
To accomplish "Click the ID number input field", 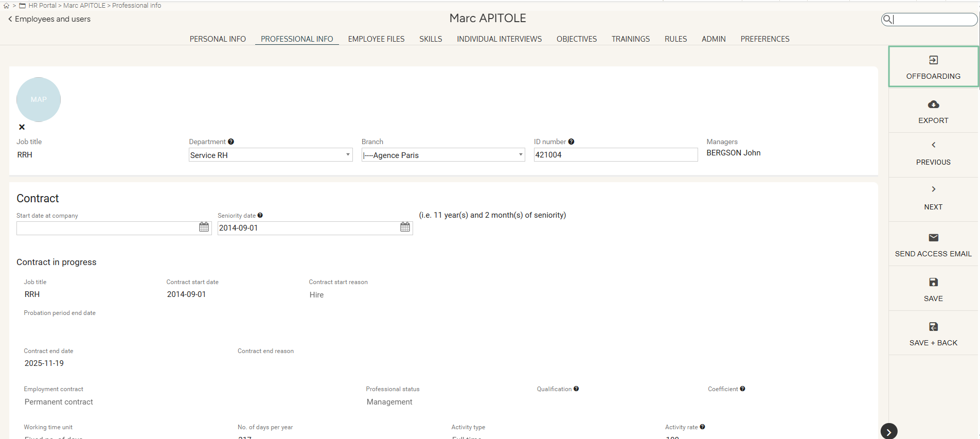I will pos(615,155).
